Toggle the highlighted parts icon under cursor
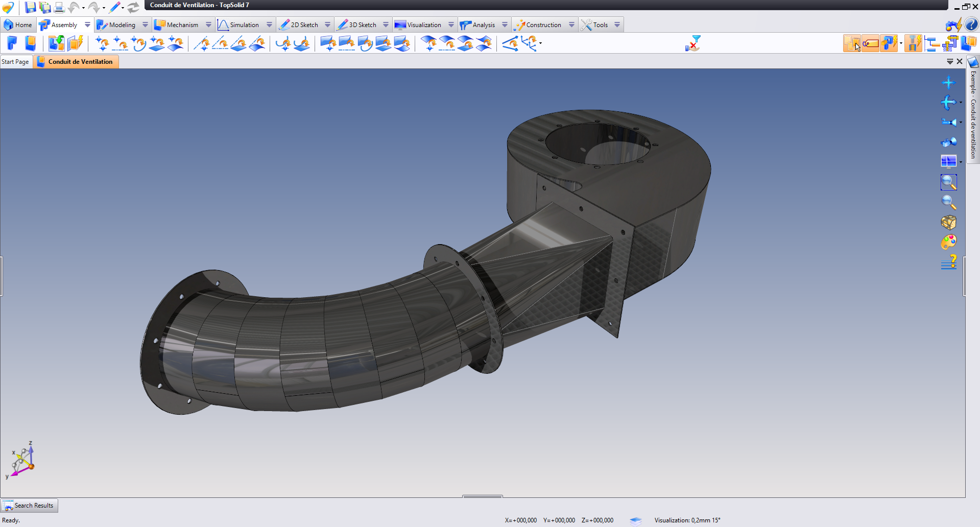 pyautogui.click(x=851, y=43)
